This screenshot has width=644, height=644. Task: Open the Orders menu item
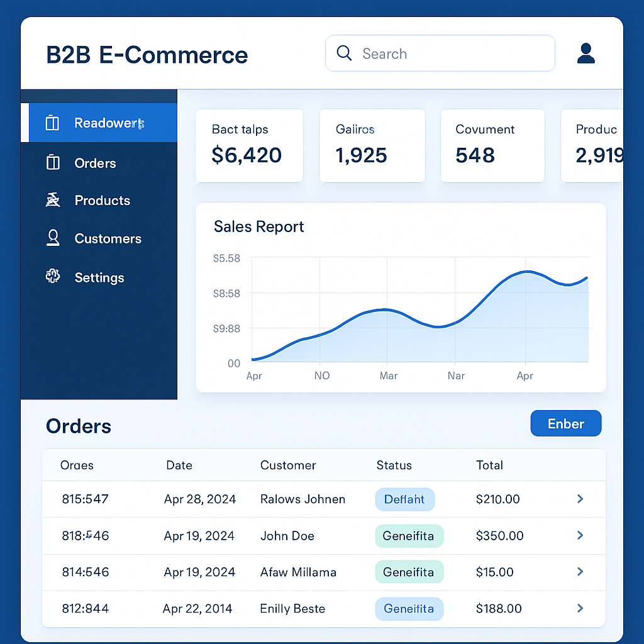99,163
